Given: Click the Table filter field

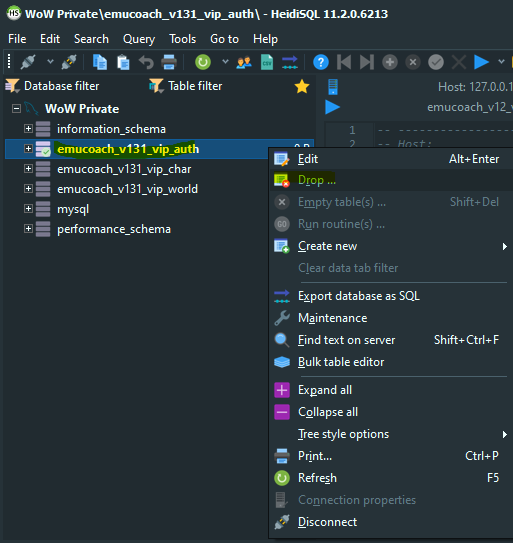Looking at the screenshot, I should pyautogui.click(x=195, y=86).
